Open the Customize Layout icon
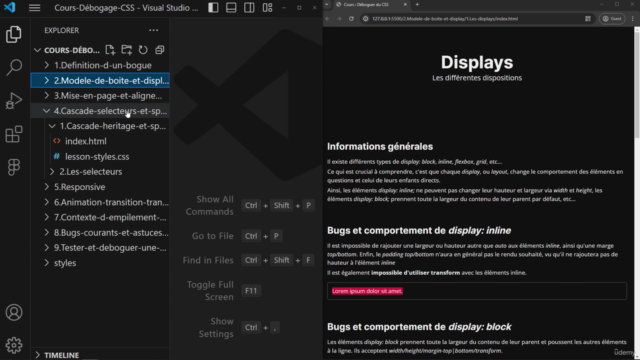This screenshot has width=640, height=360. [x=267, y=8]
